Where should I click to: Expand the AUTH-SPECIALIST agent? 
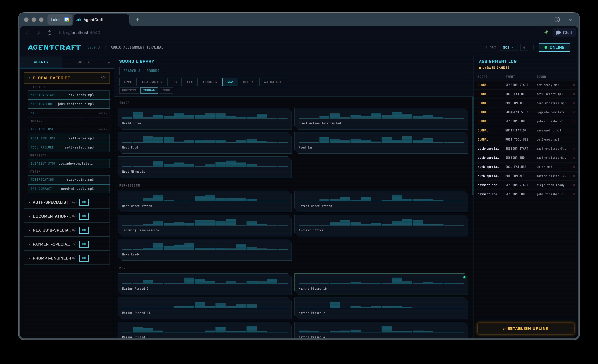coord(29,202)
